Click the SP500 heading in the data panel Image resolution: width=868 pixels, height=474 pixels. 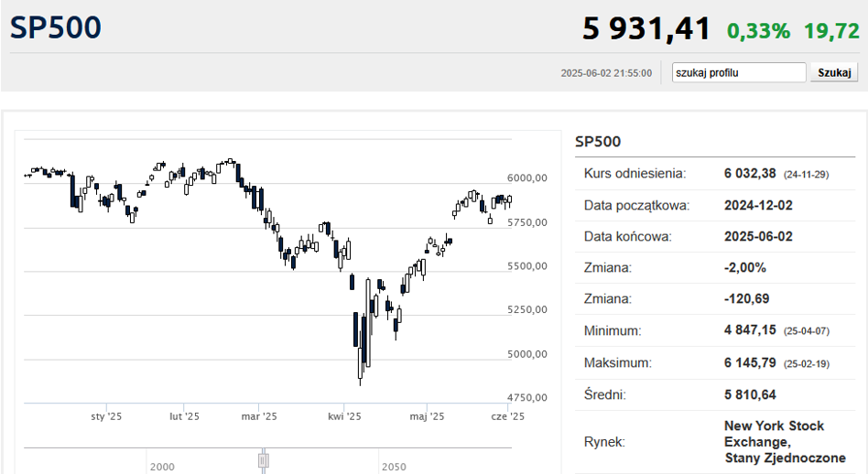[598, 142]
